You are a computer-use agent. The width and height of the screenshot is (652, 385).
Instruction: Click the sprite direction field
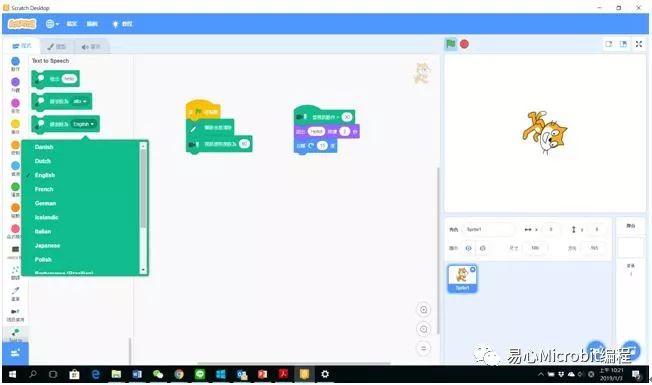click(x=594, y=248)
